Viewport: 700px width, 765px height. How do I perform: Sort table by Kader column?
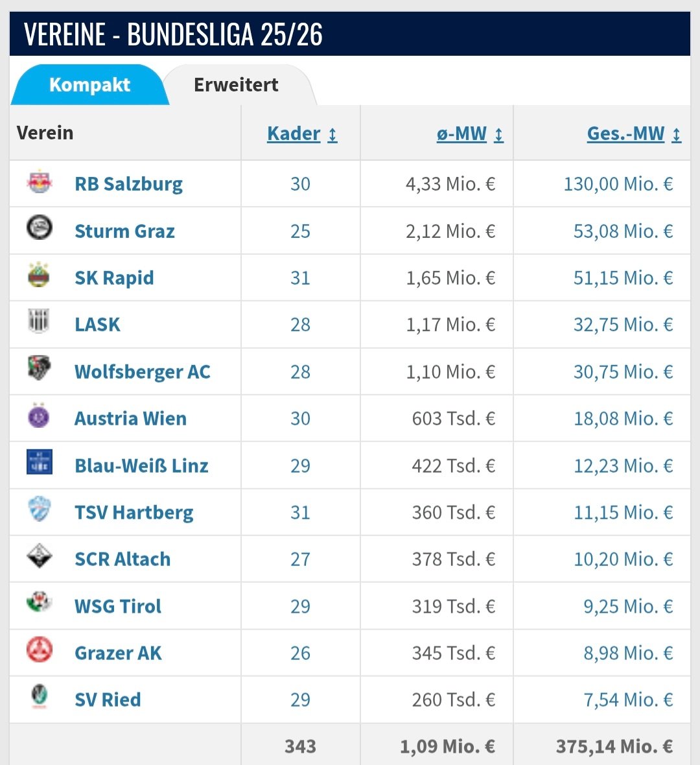click(x=301, y=134)
